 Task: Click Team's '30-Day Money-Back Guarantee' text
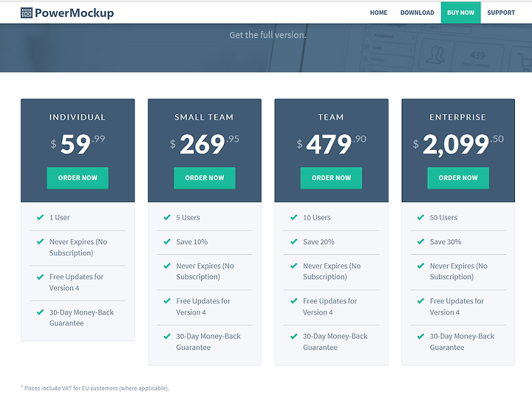[x=335, y=342]
